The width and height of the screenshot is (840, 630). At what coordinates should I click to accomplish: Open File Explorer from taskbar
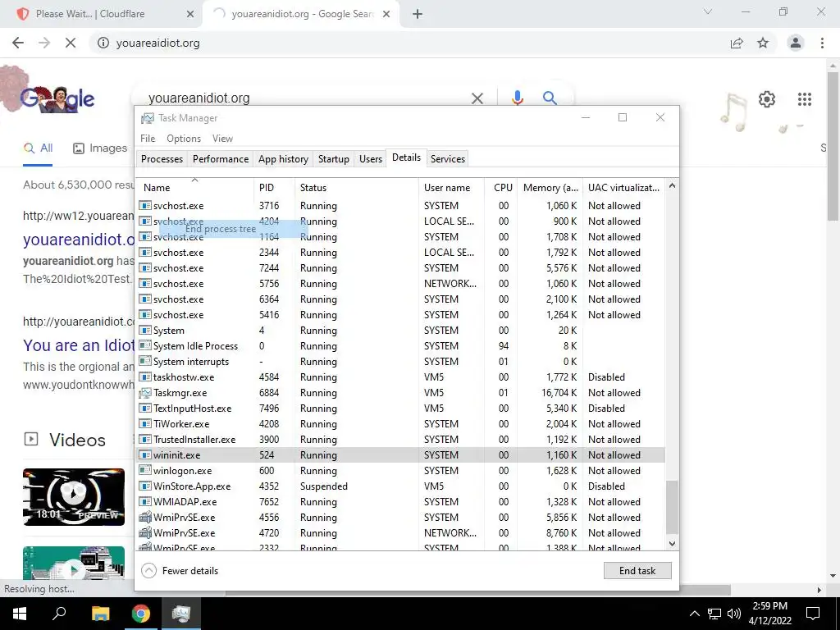click(x=100, y=614)
